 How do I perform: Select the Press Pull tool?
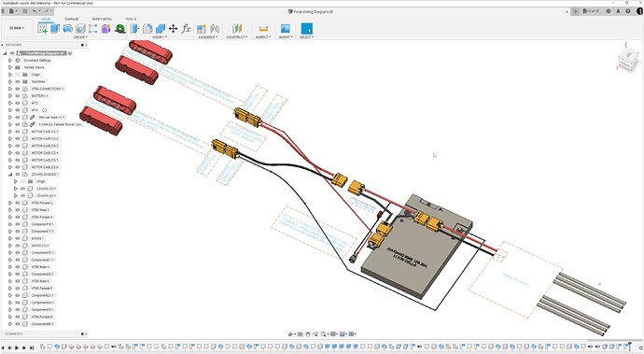pos(134,28)
